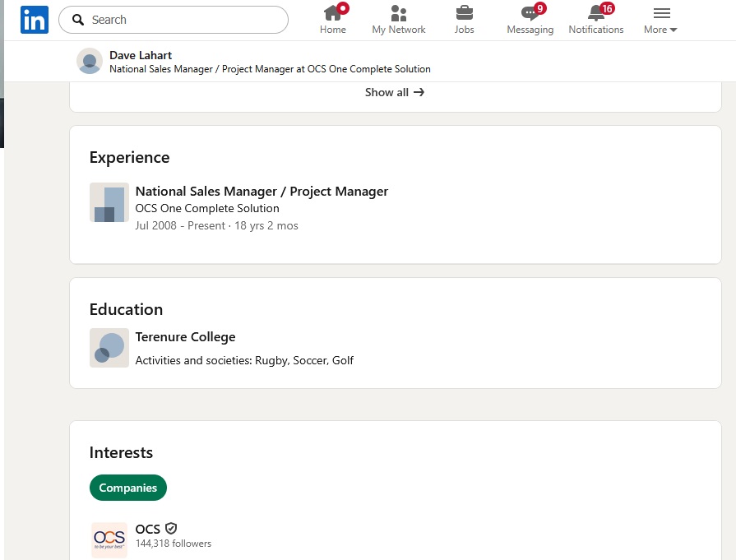View Notifications with 16 alerts
Screen dimensions: 736x560
[x=596, y=20]
